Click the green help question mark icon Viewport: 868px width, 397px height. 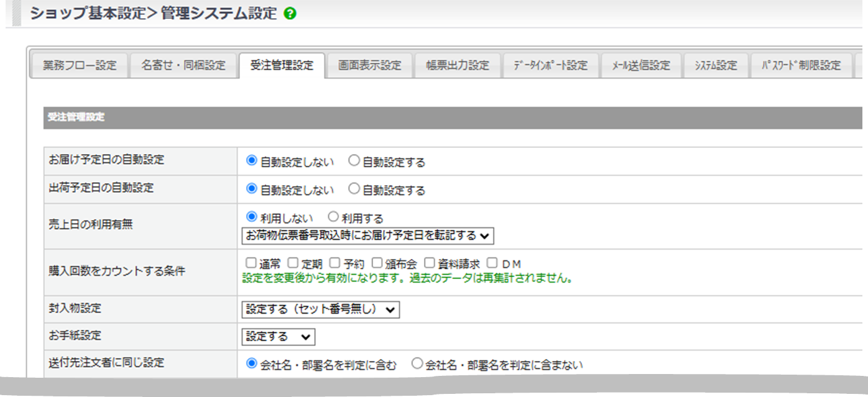click(x=289, y=14)
